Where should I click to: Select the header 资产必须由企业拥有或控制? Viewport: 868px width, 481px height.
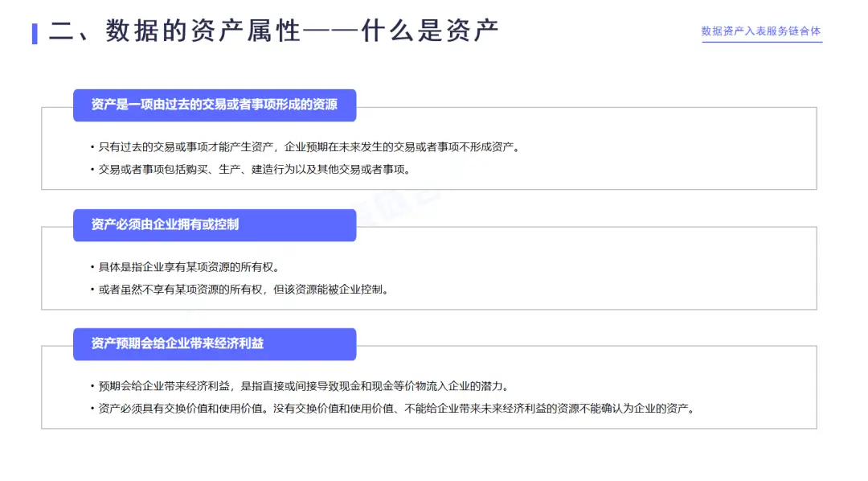pos(215,224)
